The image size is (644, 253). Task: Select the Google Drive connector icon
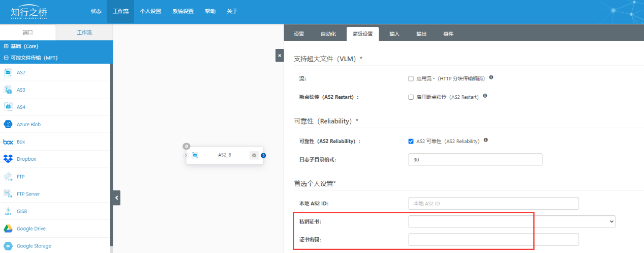[8, 229]
